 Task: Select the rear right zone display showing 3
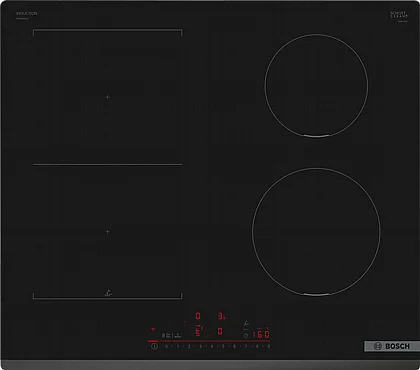click(221, 316)
